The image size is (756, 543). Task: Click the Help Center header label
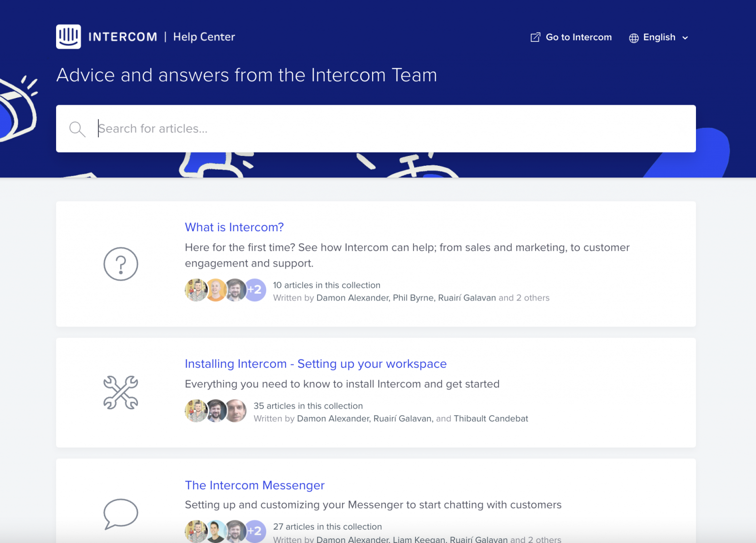[x=204, y=37]
